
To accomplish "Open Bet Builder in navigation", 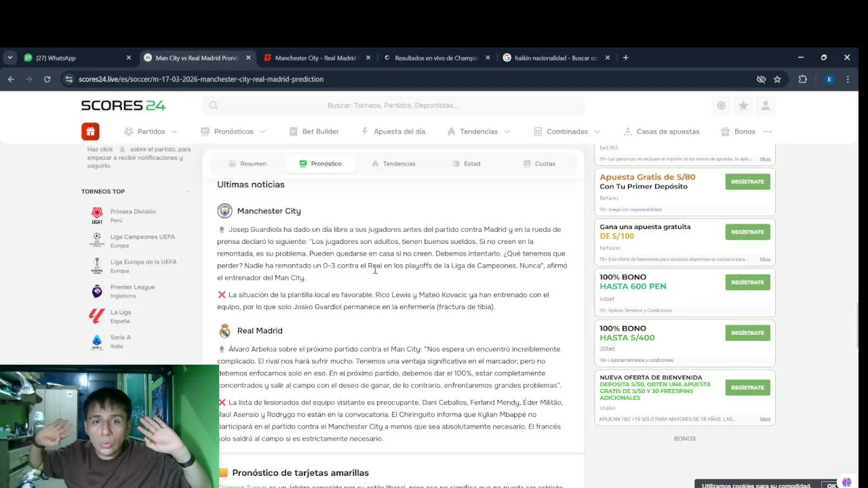I will click(x=314, y=131).
